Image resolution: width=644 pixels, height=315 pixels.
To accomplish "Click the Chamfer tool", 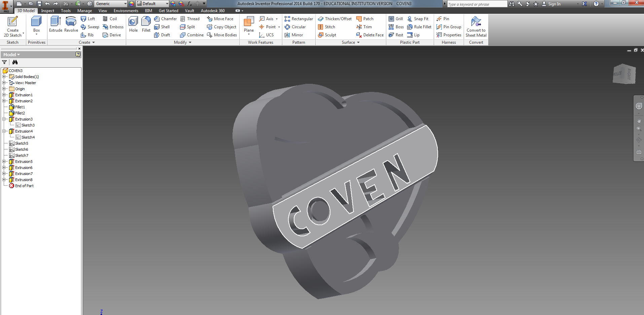I will [x=165, y=19].
